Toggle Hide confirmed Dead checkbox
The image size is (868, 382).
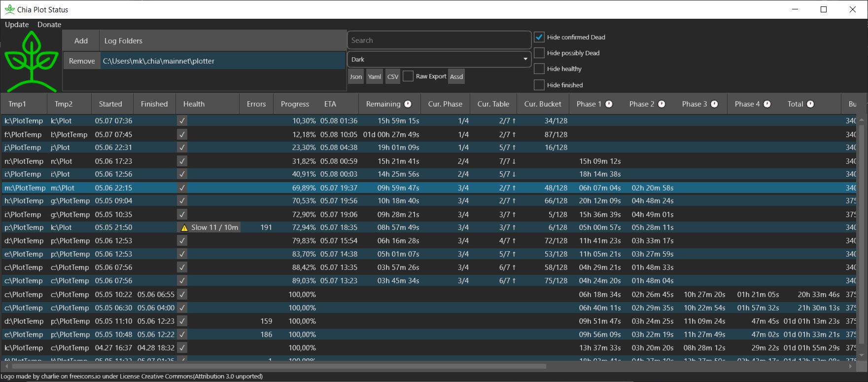pyautogui.click(x=539, y=37)
